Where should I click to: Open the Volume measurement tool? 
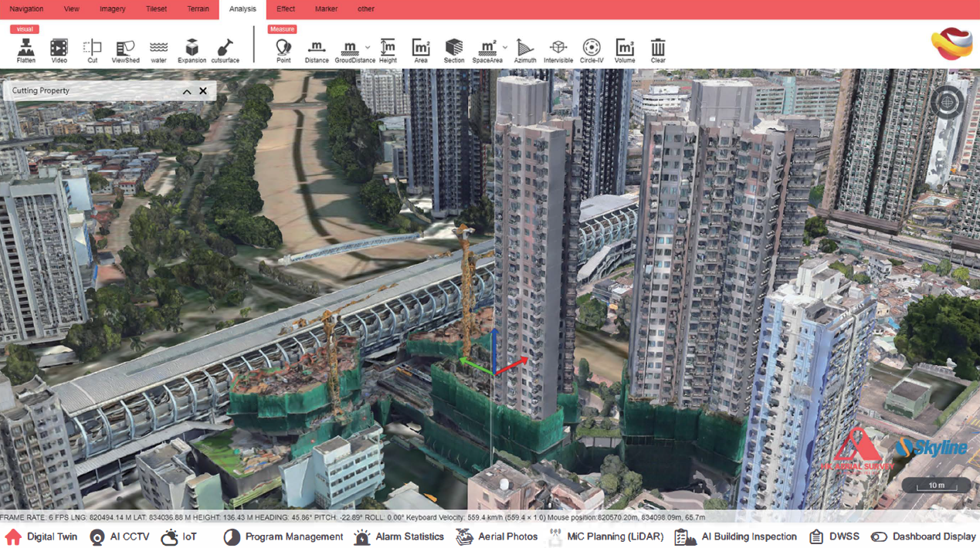624,49
